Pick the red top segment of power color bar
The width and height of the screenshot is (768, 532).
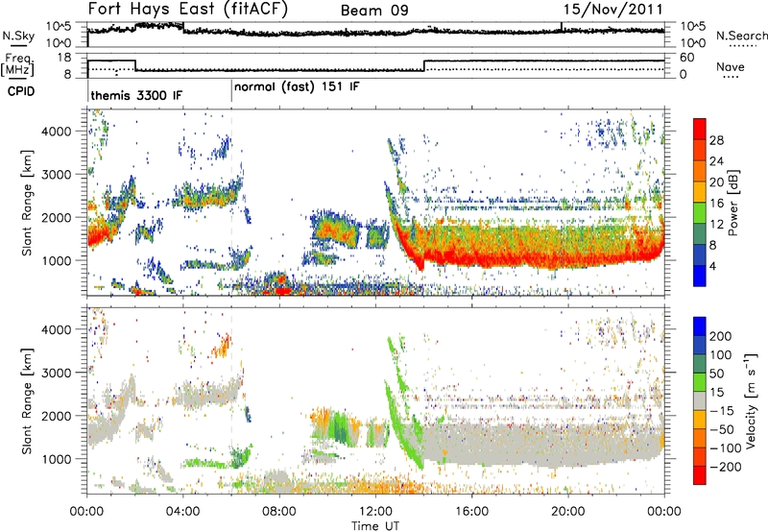pos(700,129)
